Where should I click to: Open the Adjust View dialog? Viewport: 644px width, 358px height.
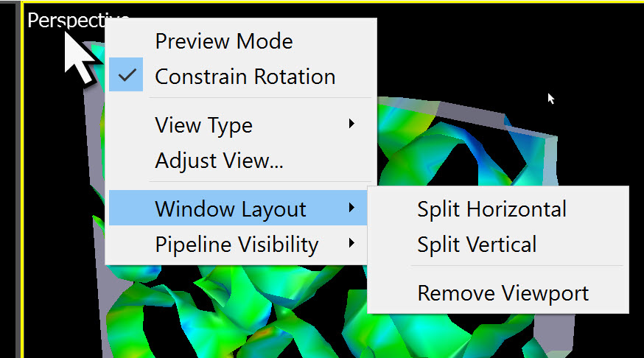coord(219,160)
